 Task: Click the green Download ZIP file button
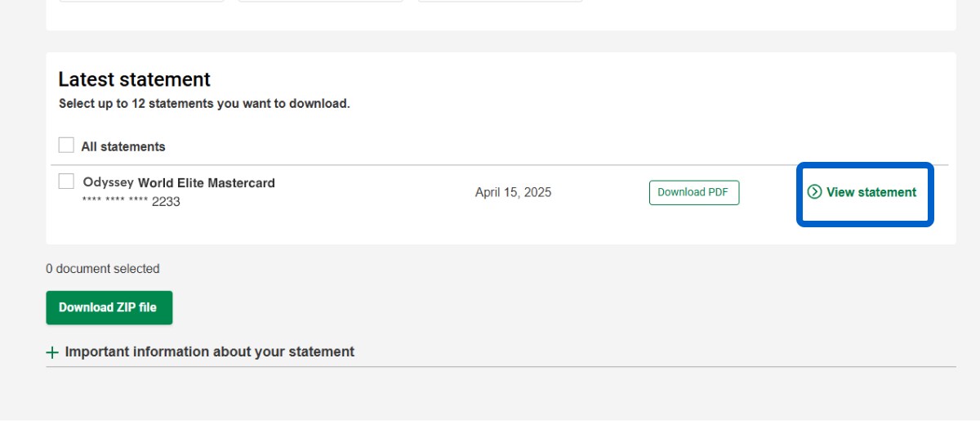tap(109, 307)
